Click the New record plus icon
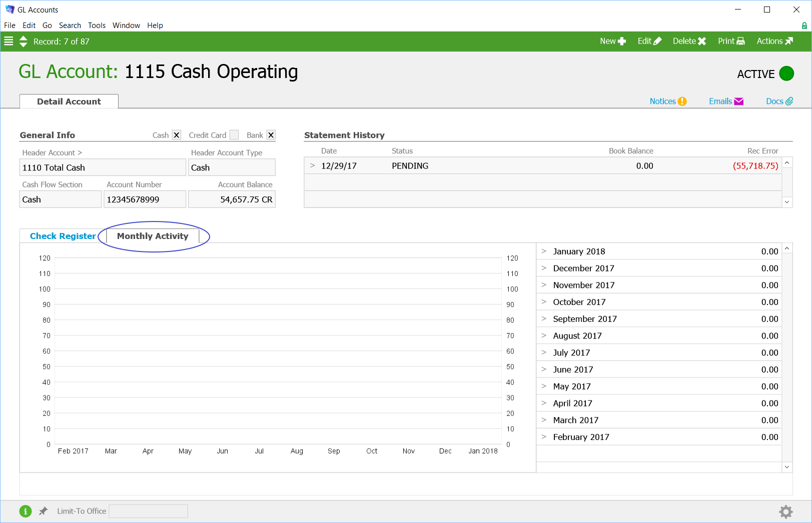This screenshot has height=523, width=812. [622, 41]
